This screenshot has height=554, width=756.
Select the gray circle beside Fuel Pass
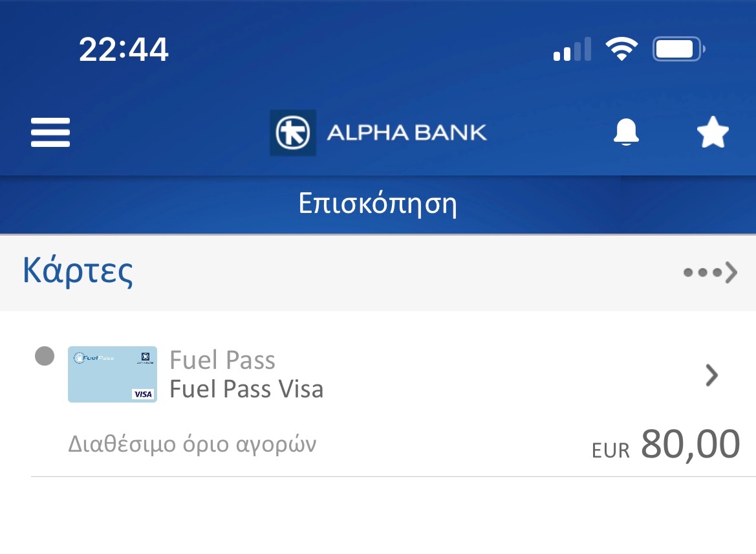(x=45, y=356)
